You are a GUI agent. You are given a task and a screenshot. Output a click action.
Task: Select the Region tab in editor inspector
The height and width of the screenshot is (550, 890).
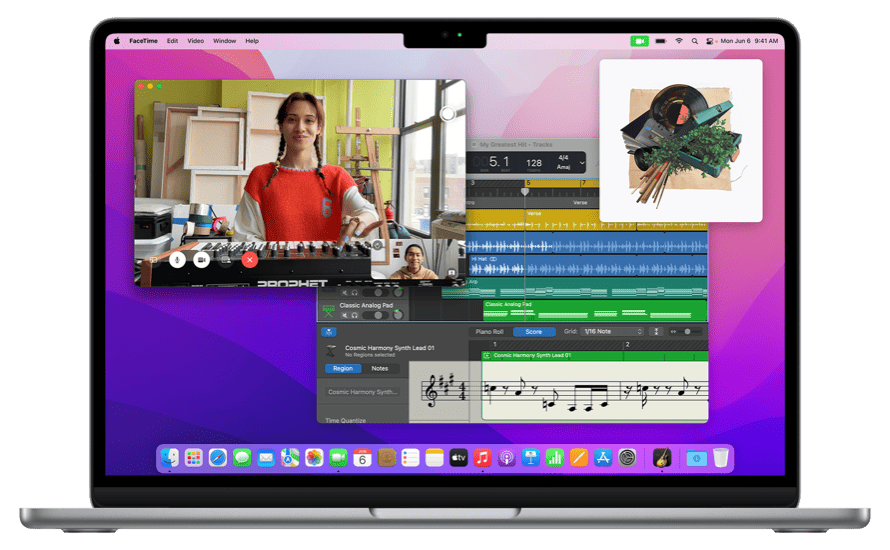(343, 368)
